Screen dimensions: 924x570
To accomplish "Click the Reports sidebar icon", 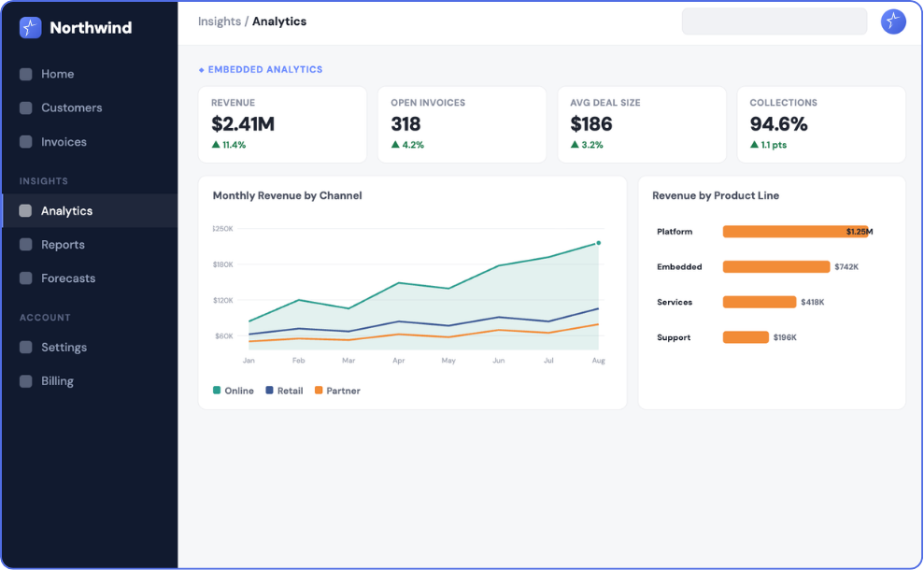I will point(26,245).
